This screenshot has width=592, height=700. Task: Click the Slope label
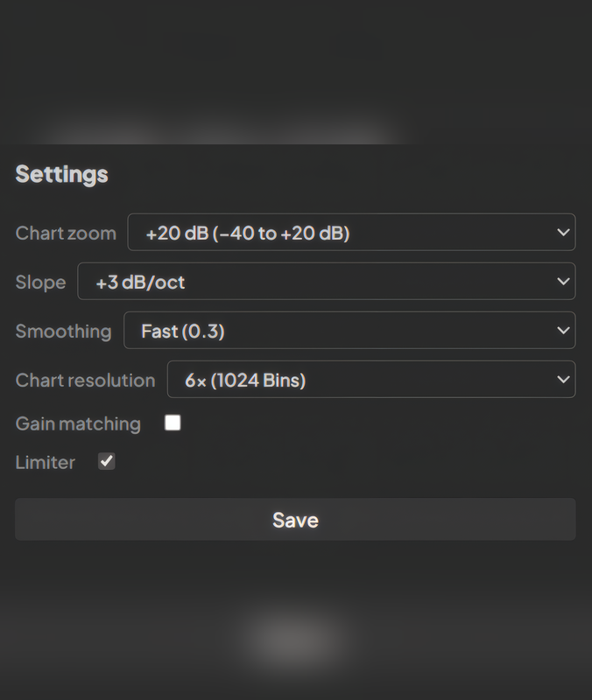(x=39, y=282)
